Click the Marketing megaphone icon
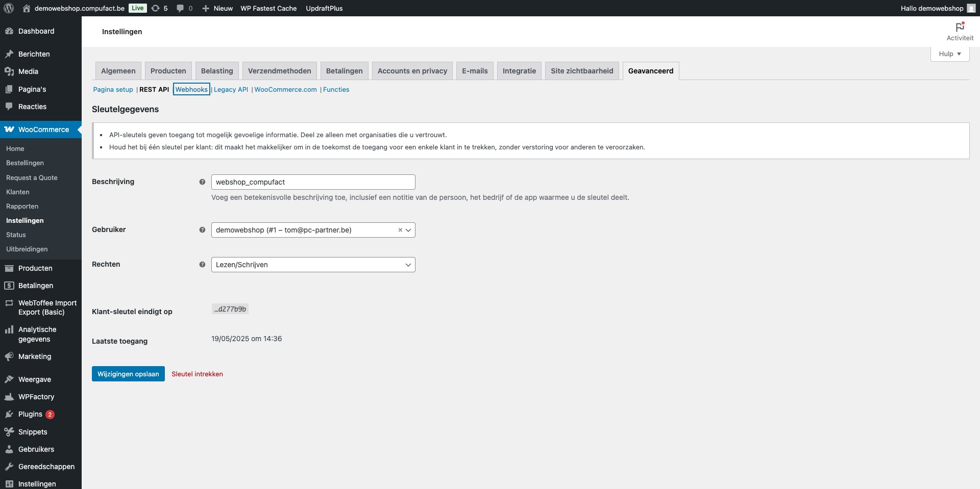980x489 pixels. click(x=9, y=356)
